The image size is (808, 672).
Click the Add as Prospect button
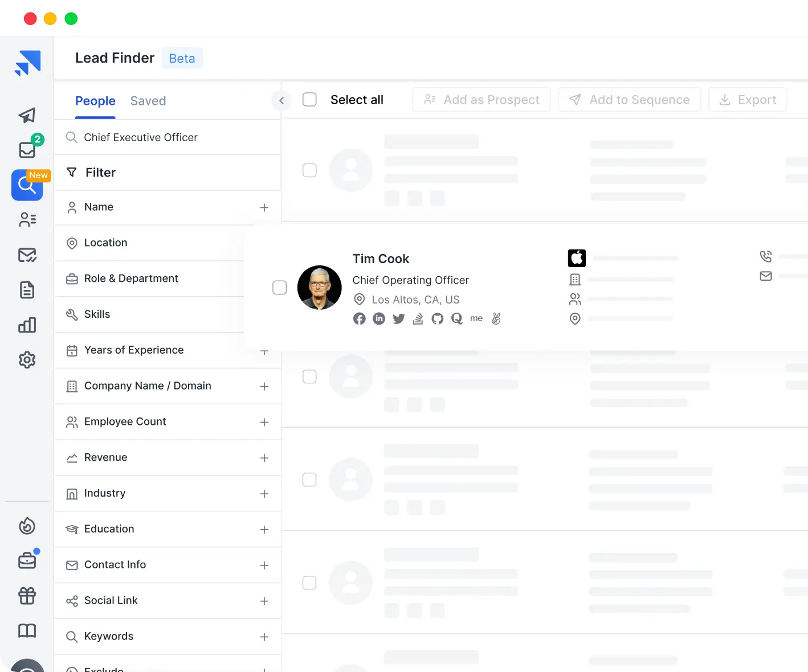pyautogui.click(x=481, y=100)
